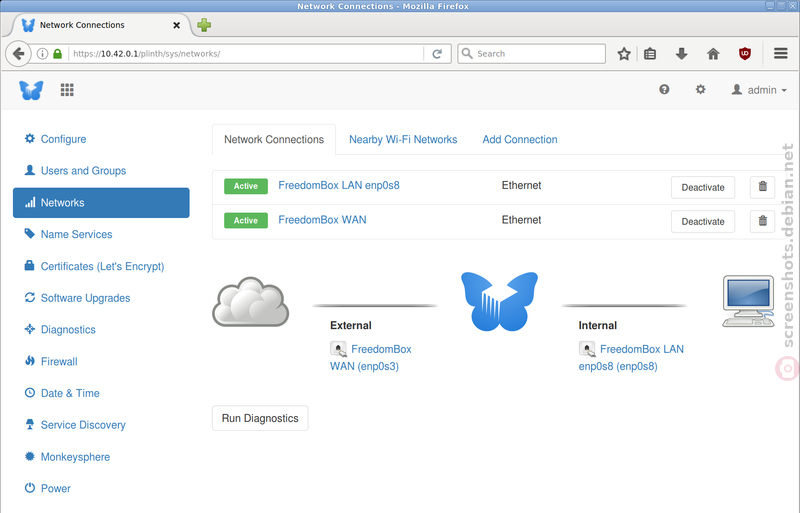
Task: Focus the Firefox Search box
Action: [x=532, y=54]
